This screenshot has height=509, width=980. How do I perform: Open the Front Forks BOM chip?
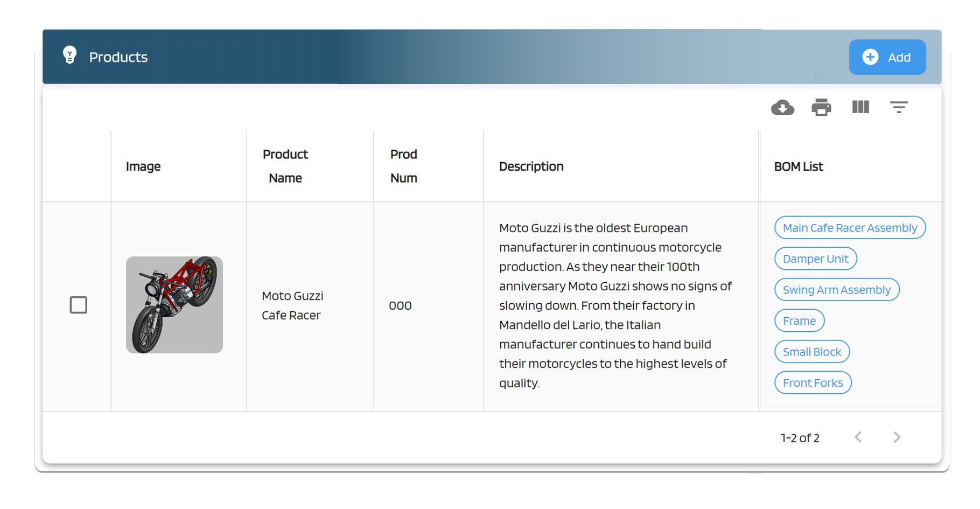[813, 383]
